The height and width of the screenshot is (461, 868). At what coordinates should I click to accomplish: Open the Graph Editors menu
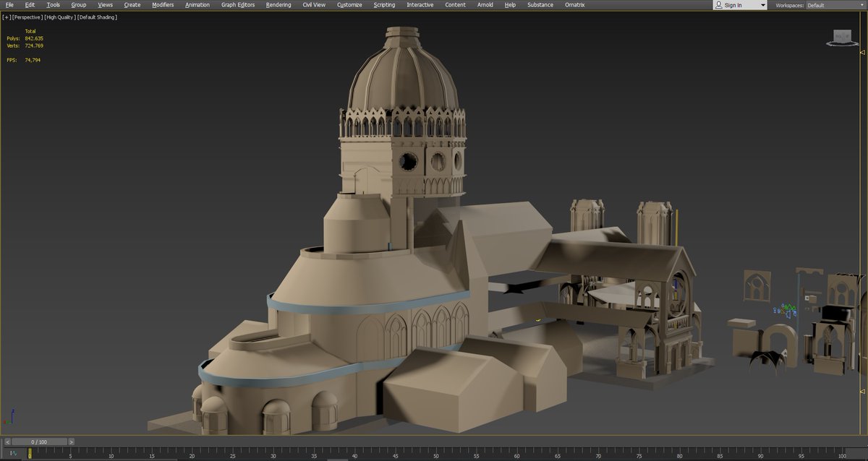pos(238,5)
